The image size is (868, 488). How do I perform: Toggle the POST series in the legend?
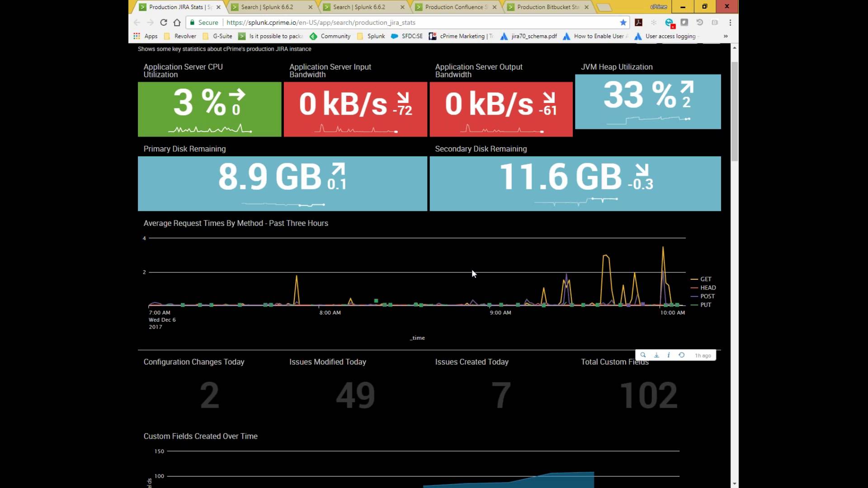point(707,296)
